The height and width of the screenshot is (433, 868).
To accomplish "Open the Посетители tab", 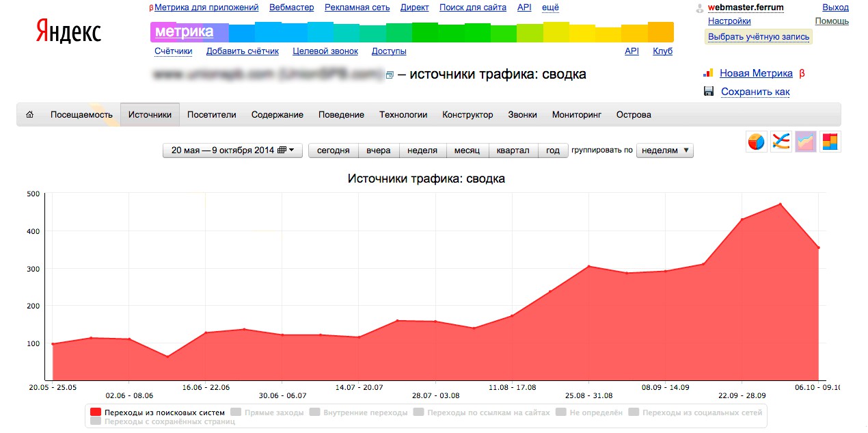I will point(212,115).
